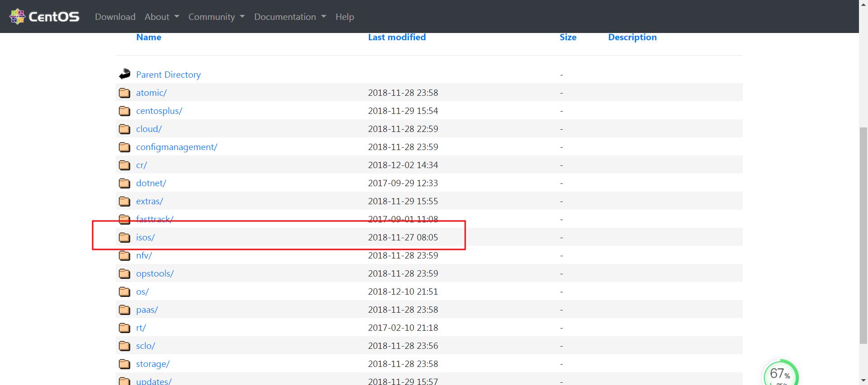Expand the About dropdown menu
The width and height of the screenshot is (868, 385).
161,17
